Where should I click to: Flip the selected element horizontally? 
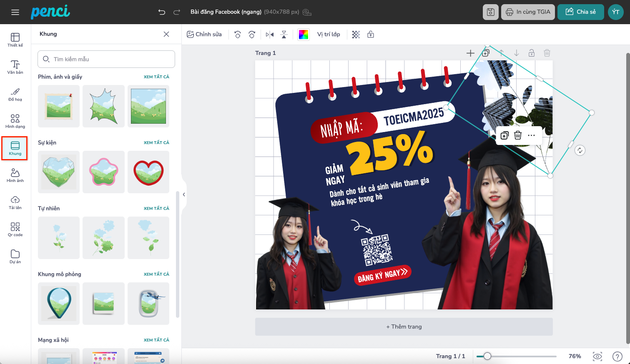pos(270,35)
